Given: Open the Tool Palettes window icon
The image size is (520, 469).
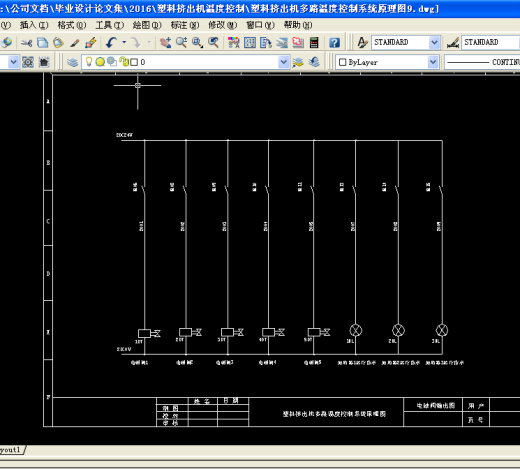Looking at the screenshot, I should point(266,43).
